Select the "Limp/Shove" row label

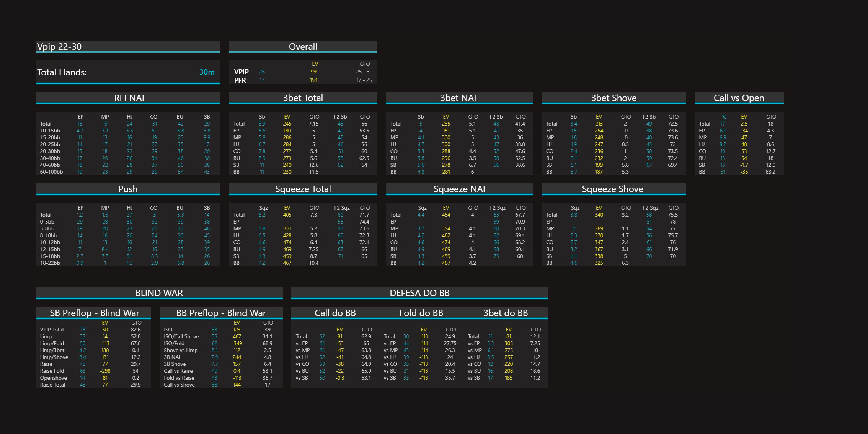click(x=54, y=357)
